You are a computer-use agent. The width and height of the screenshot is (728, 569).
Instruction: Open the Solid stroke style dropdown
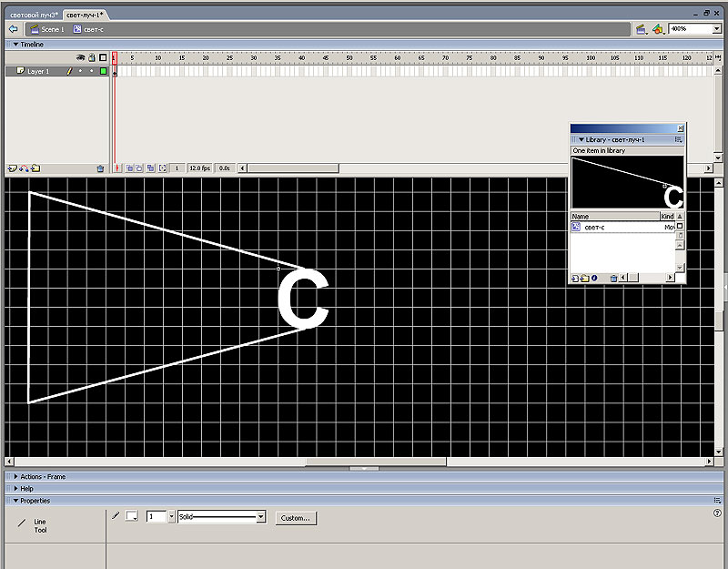(x=261, y=517)
